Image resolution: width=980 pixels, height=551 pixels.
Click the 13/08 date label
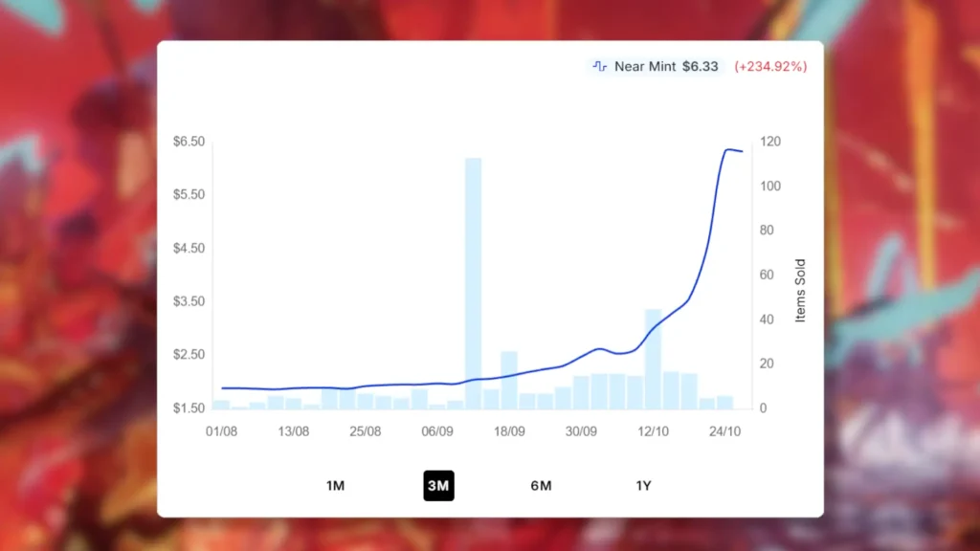(x=293, y=431)
